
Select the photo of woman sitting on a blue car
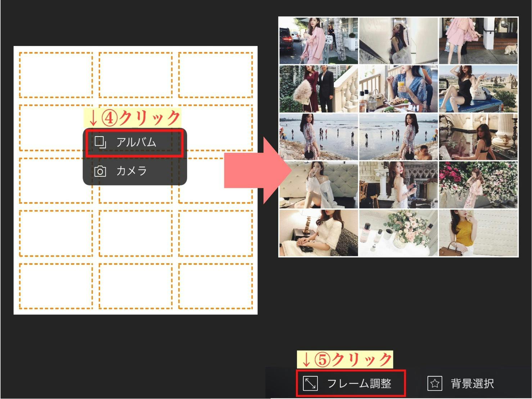[x=478, y=89]
